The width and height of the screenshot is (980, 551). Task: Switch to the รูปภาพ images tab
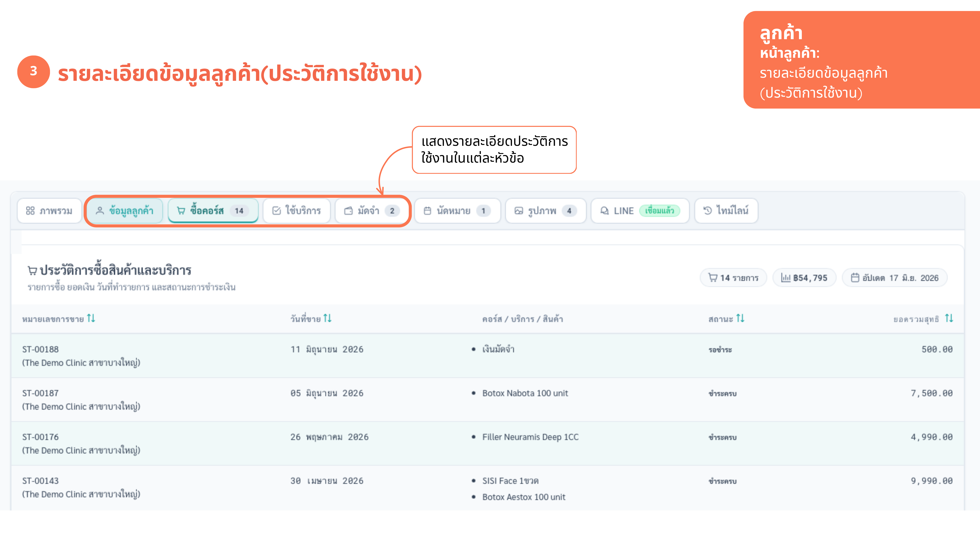546,211
